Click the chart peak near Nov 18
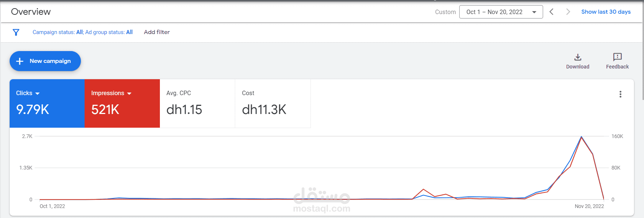The height and width of the screenshot is (218, 644). pos(581,137)
